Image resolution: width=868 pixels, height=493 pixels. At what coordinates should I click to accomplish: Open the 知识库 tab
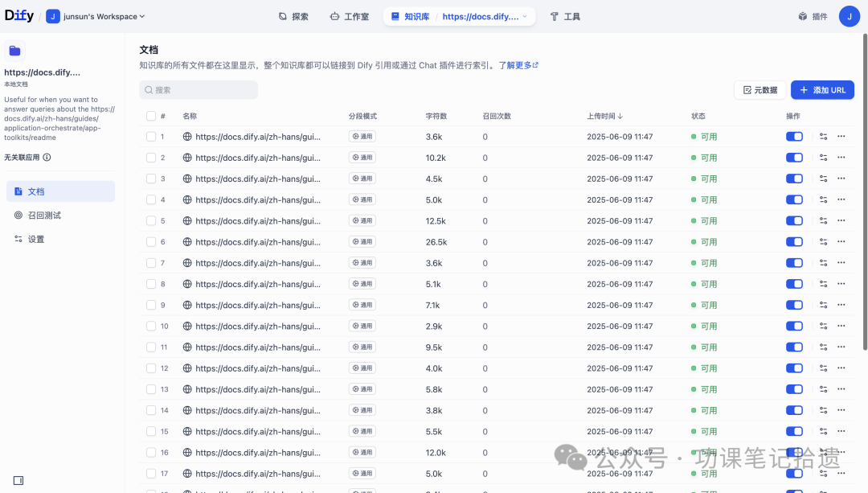click(410, 17)
